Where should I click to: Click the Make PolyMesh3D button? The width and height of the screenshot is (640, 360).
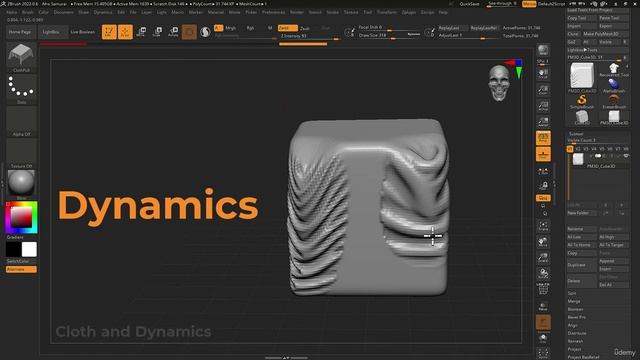606,34
